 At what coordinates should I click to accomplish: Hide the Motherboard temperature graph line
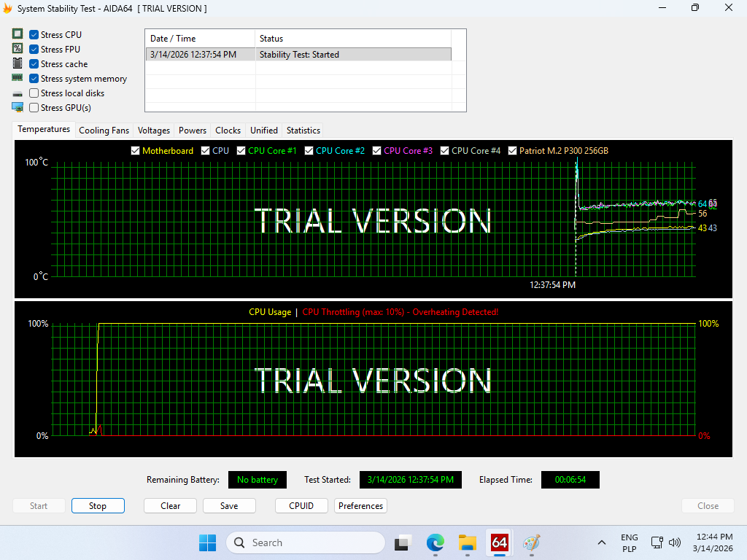(135, 150)
